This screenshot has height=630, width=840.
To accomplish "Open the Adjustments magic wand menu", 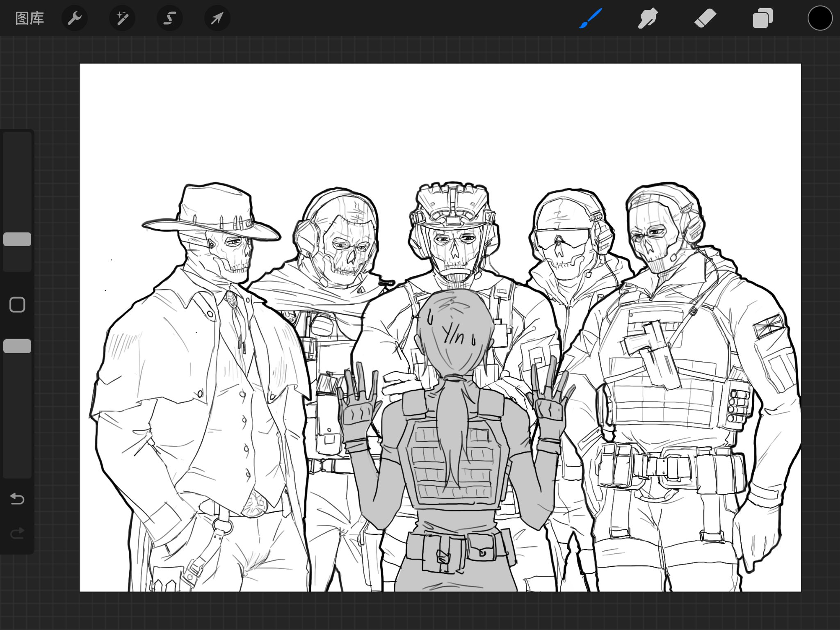I will tap(122, 18).
